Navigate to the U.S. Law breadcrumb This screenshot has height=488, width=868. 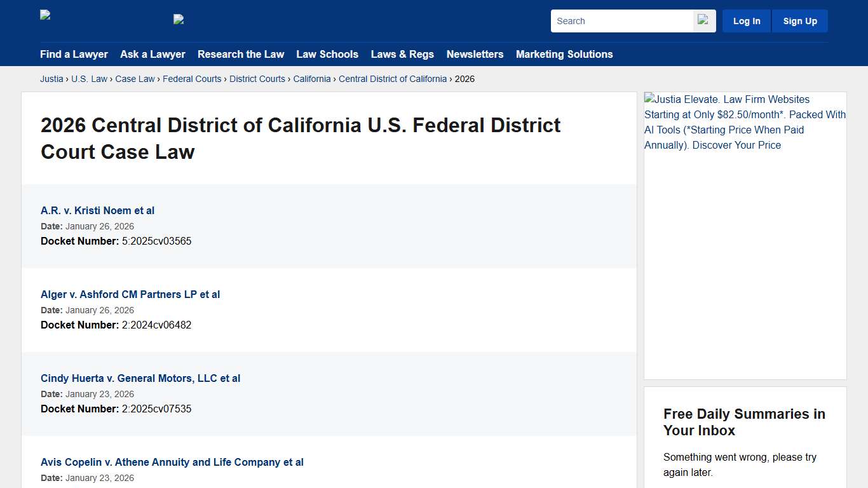89,79
